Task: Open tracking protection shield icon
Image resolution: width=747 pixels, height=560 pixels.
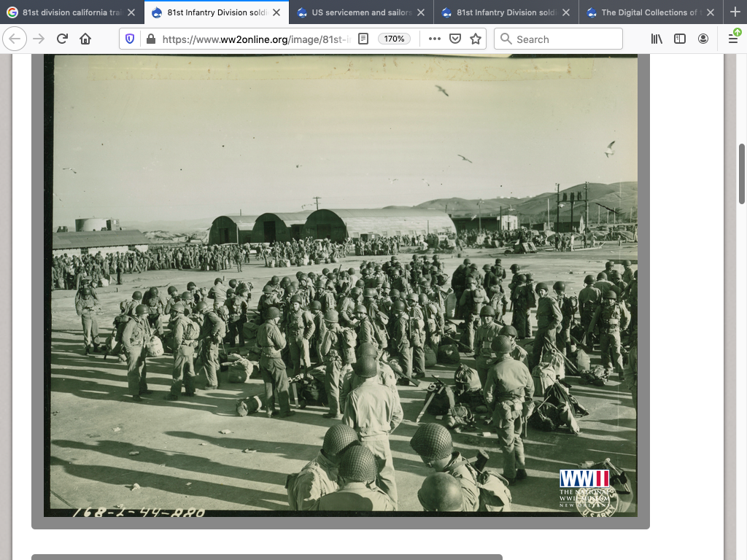Action: [130, 39]
